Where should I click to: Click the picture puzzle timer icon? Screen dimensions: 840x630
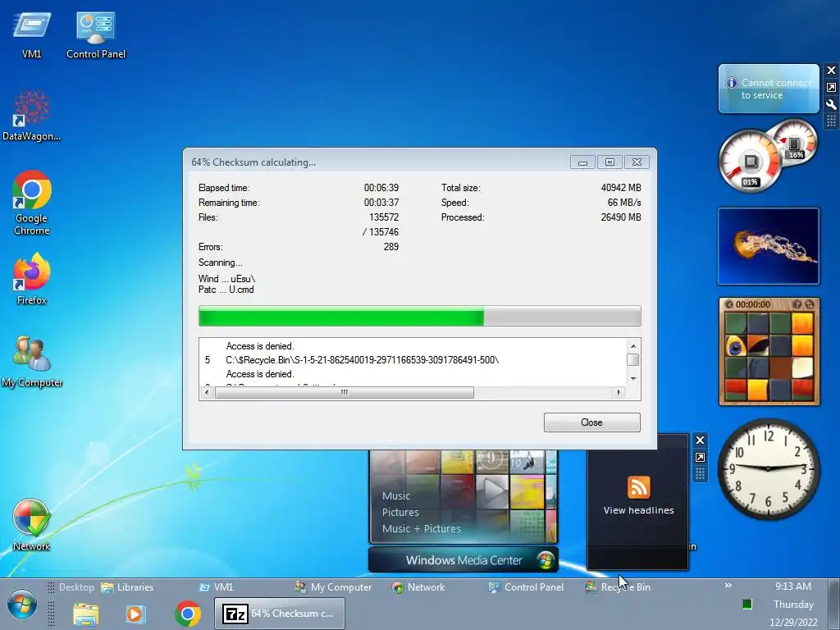[729, 304]
